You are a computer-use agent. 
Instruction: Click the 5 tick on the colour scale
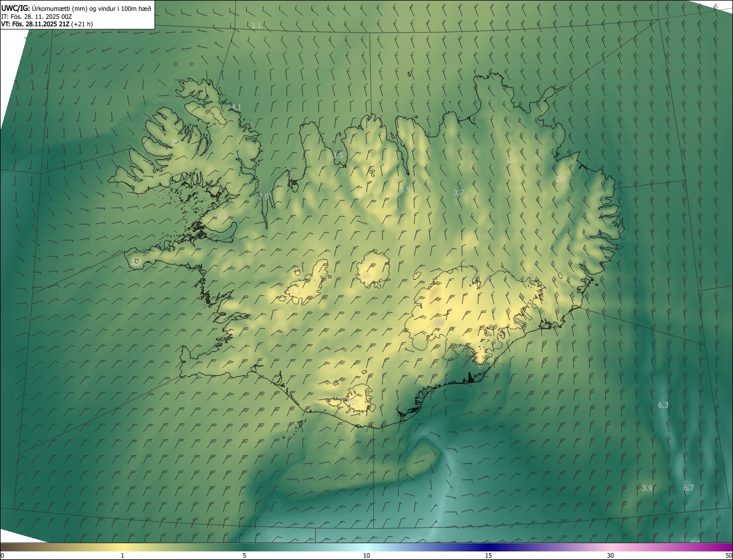click(x=245, y=555)
